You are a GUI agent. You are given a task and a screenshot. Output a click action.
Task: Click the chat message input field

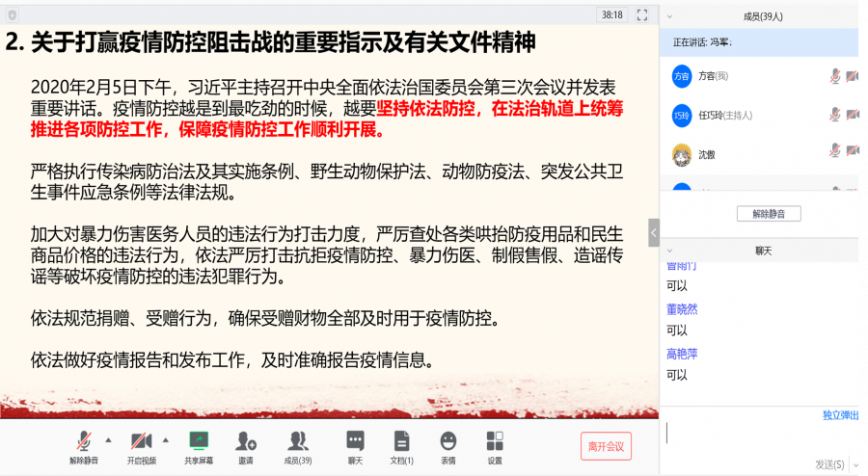[x=758, y=434]
